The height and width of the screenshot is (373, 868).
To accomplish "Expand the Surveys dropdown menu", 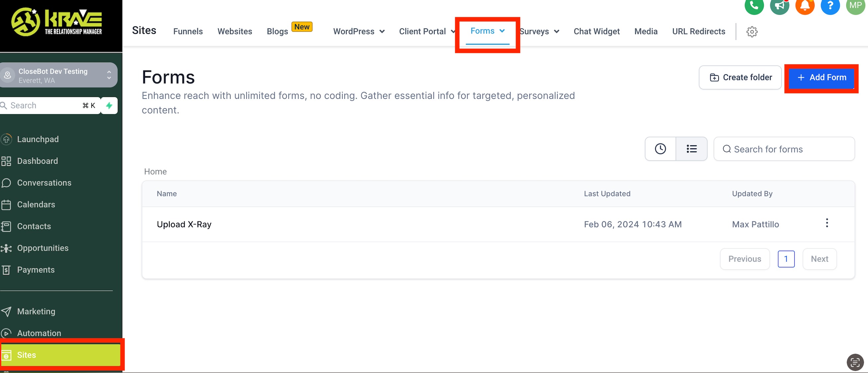I will tap(539, 31).
